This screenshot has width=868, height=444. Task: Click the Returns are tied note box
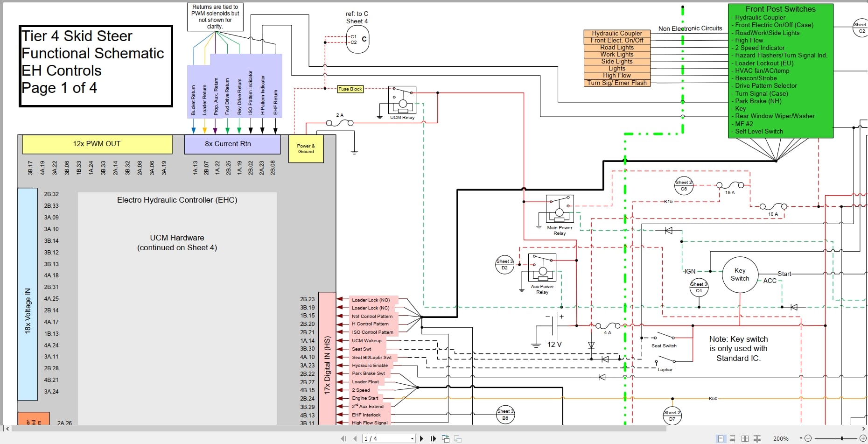pos(215,17)
